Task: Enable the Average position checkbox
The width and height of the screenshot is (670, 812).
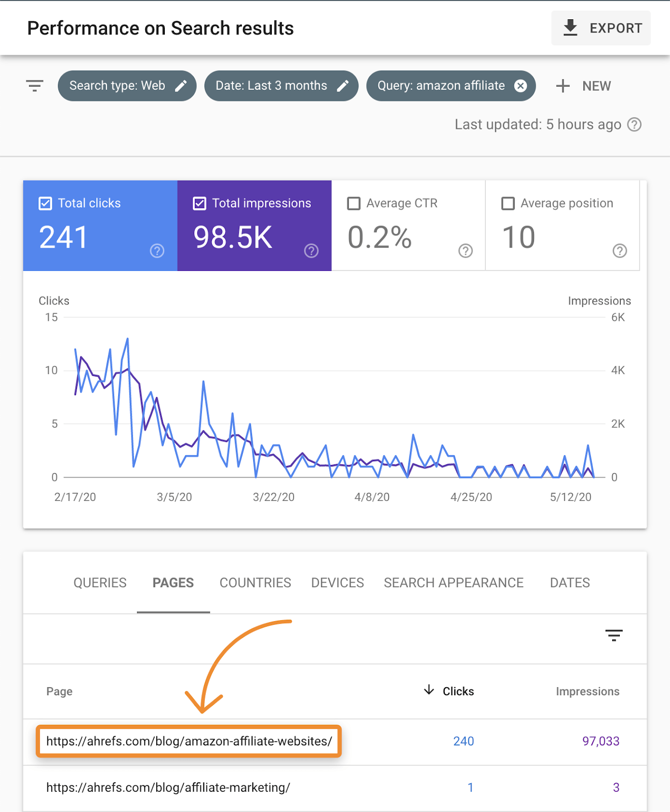Action: click(x=508, y=204)
